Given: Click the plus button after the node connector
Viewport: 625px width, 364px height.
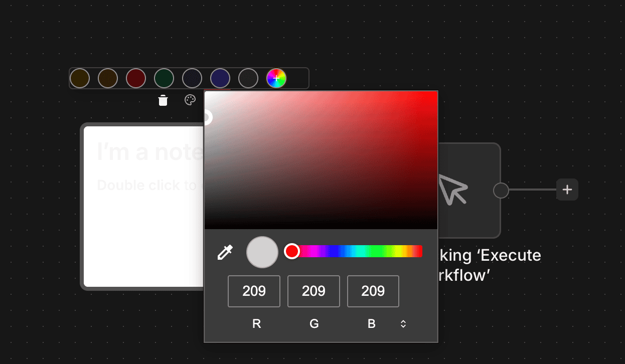Looking at the screenshot, I should point(567,190).
